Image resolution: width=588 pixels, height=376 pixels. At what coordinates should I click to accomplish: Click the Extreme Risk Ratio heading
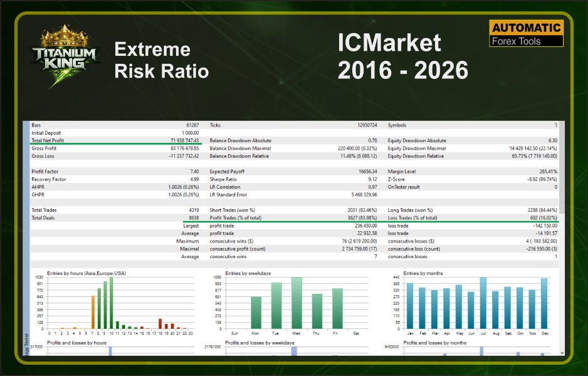pos(162,60)
